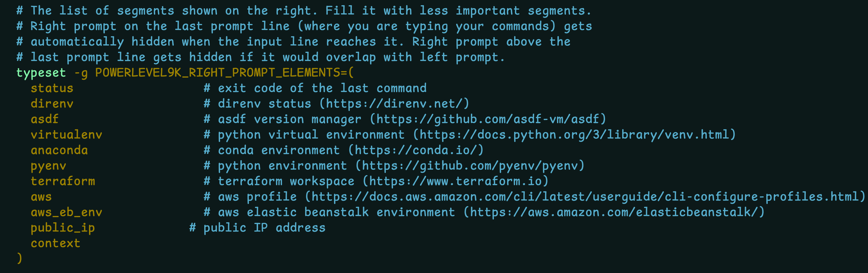Click the "public IP address" comment
The width and height of the screenshot is (868, 273).
(264, 228)
